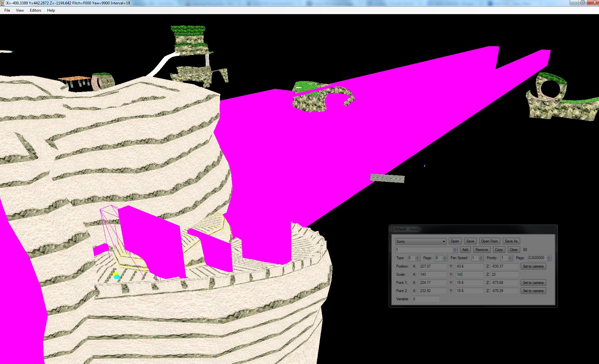The image size is (599, 364).
Task: Click the Pan Speed stepper arrows
Action: coord(481,258)
